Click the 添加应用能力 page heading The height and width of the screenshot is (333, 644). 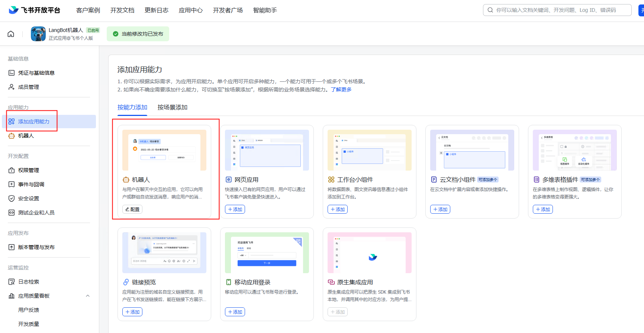point(140,69)
